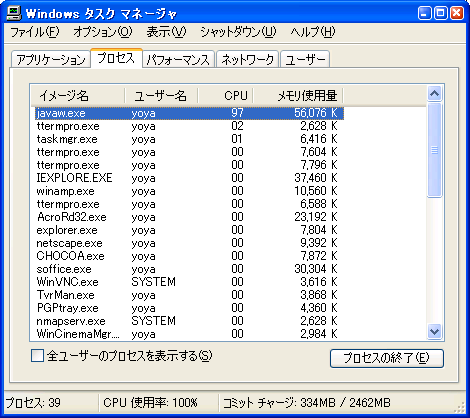Viewport: 470px width, 418px height.
Task: Select the CHOCOA.exe process
Action: click(x=189, y=256)
